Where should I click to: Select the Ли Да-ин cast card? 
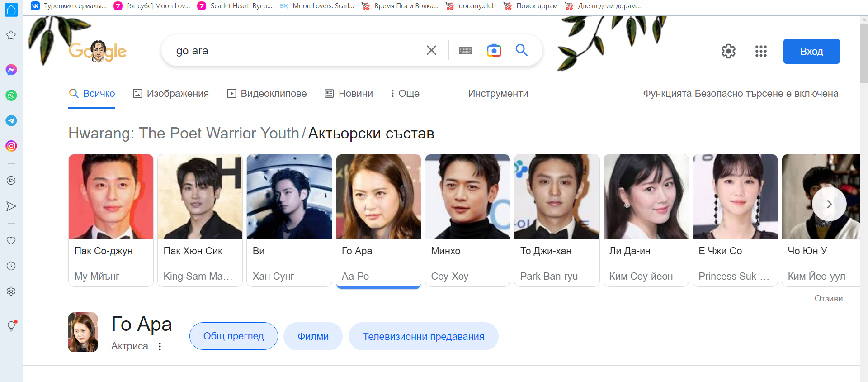pyautogui.click(x=646, y=220)
